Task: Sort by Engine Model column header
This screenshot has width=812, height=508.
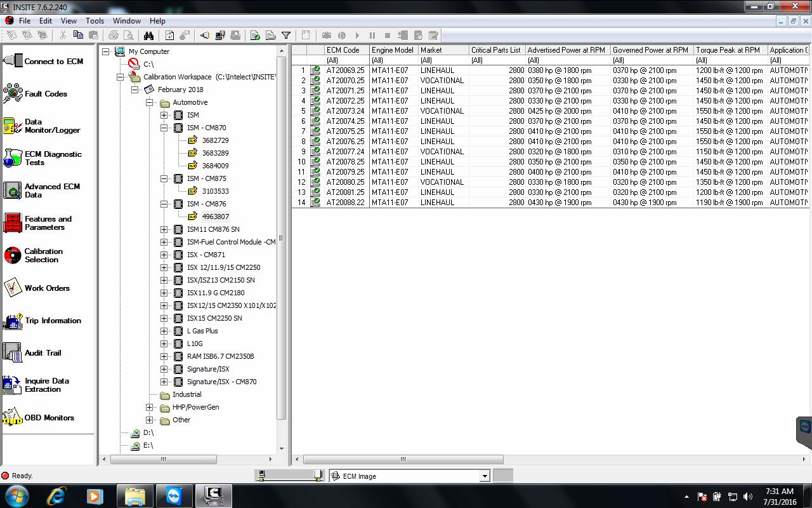Action: [393, 50]
